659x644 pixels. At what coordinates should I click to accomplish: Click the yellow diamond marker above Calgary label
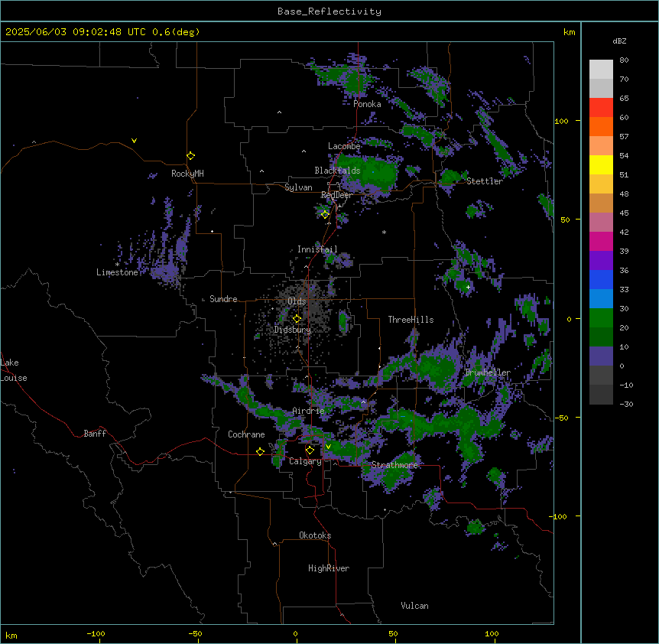(310, 450)
